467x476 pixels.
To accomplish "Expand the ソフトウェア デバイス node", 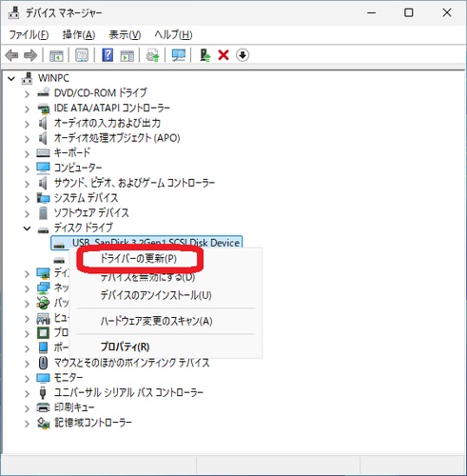I will [28, 214].
